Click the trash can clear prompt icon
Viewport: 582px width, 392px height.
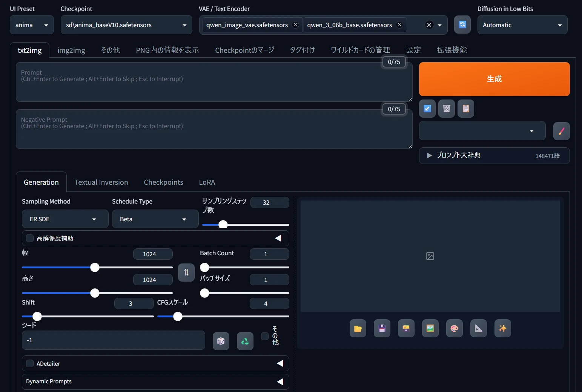[x=447, y=109]
